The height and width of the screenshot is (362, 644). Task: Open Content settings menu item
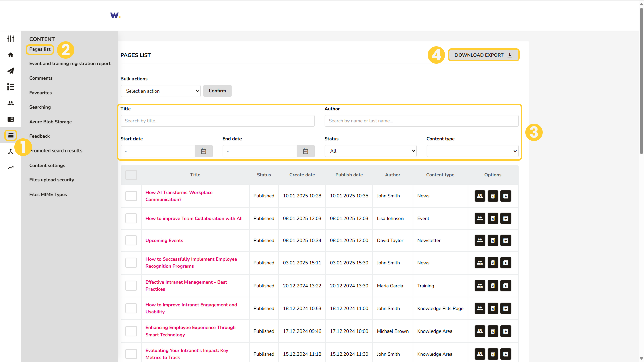coord(47,166)
